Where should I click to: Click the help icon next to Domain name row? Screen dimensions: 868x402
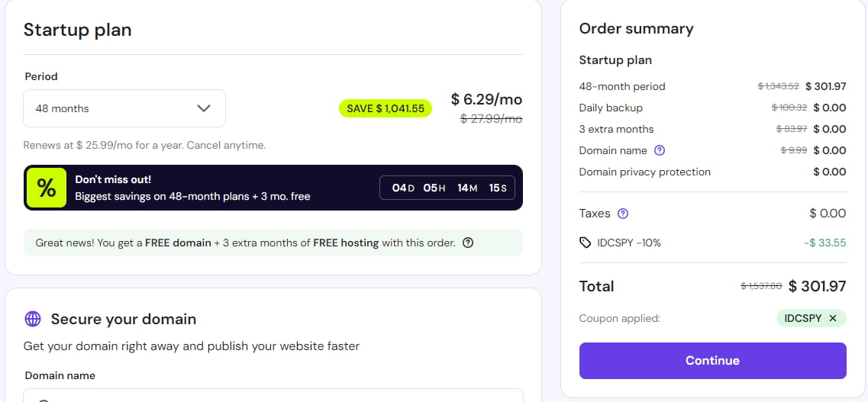click(x=660, y=150)
